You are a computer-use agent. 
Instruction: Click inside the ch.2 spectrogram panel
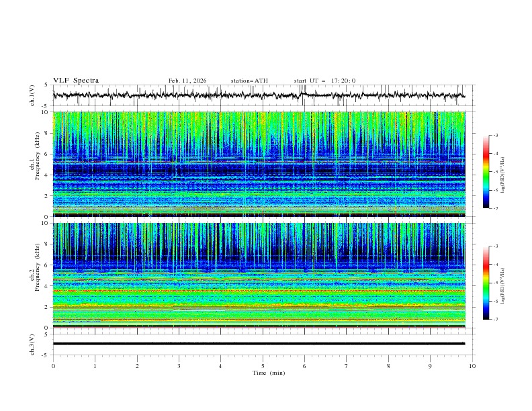(259, 275)
